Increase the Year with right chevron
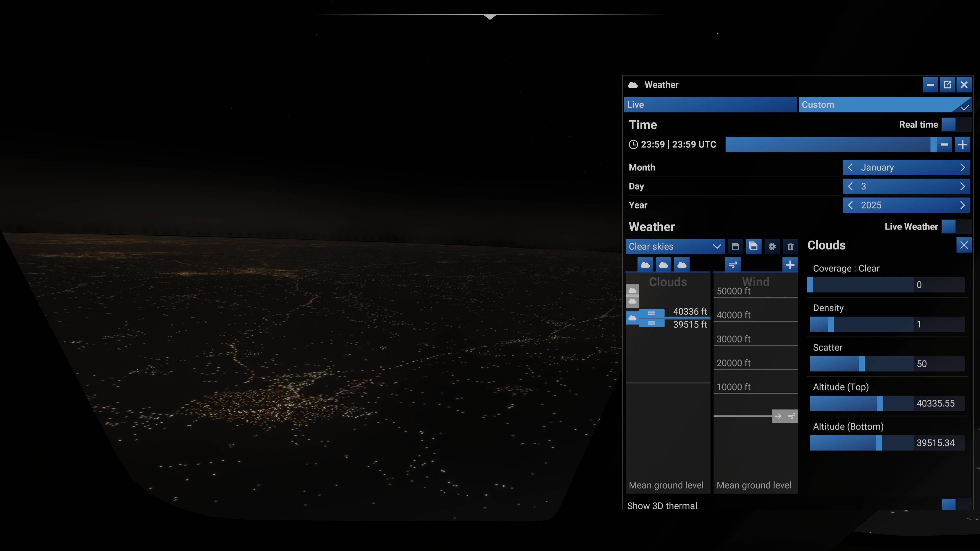This screenshot has width=980, height=551. [962, 205]
